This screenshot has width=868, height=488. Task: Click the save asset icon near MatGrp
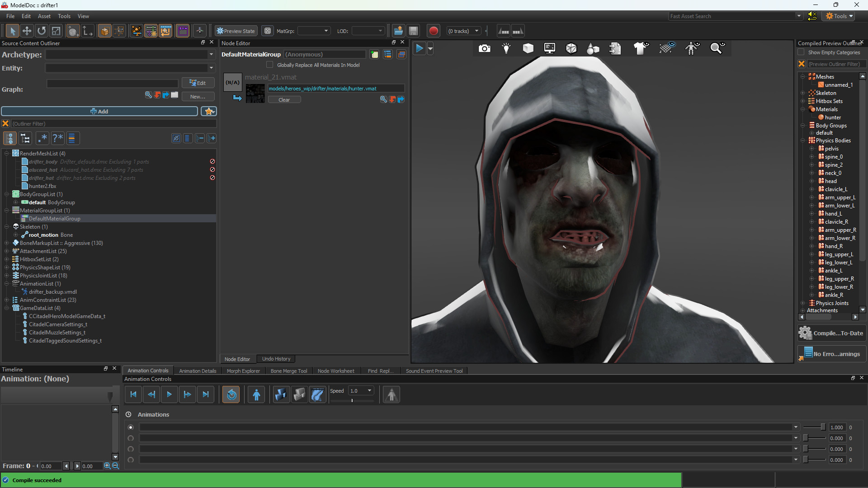(x=413, y=31)
